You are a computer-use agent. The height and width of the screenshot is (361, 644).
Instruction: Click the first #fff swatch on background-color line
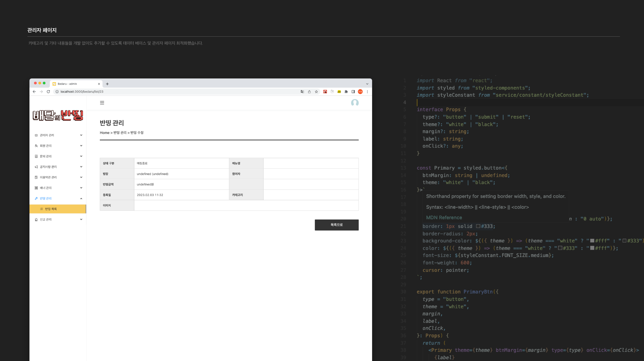tap(592, 240)
